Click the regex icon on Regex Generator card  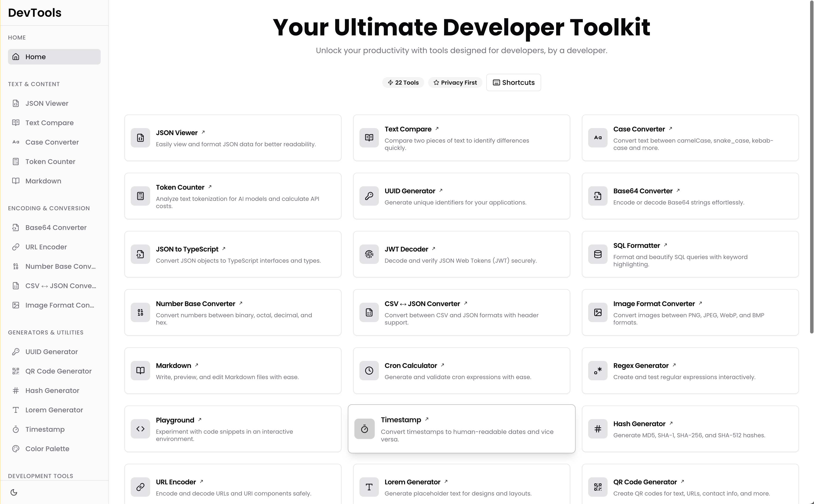pyautogui.click(x=598, y=371)
